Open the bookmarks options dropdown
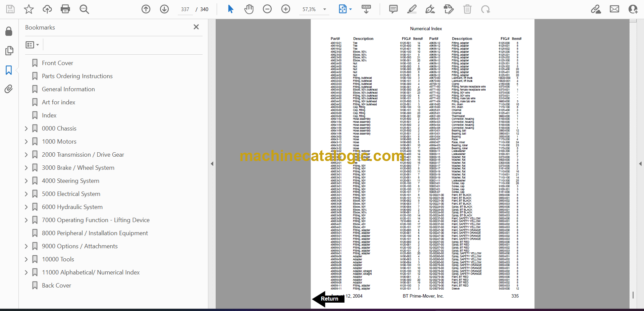The image size is (644, 311). [32, 45]
